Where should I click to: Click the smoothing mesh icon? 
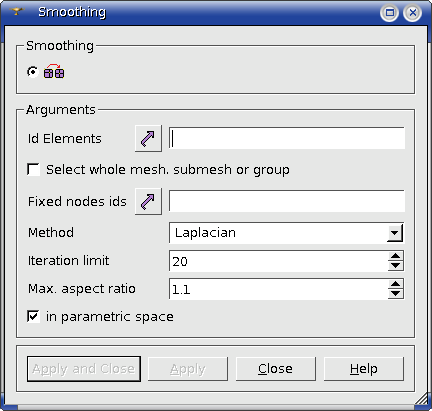tap(54, 71)
